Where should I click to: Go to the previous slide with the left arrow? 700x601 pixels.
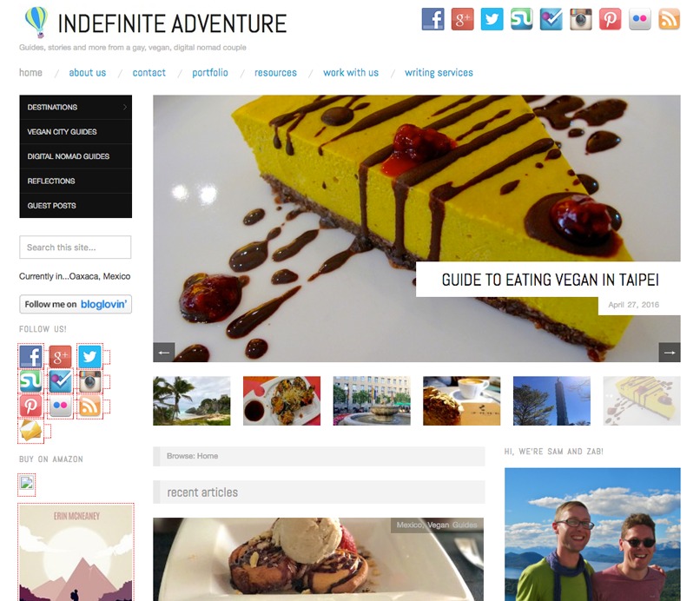click(x=164, y=353)
